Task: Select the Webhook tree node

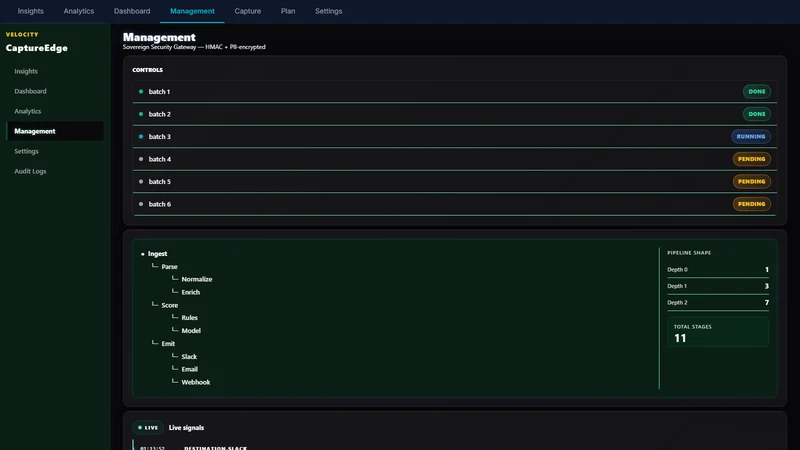Action: [195, 382]
